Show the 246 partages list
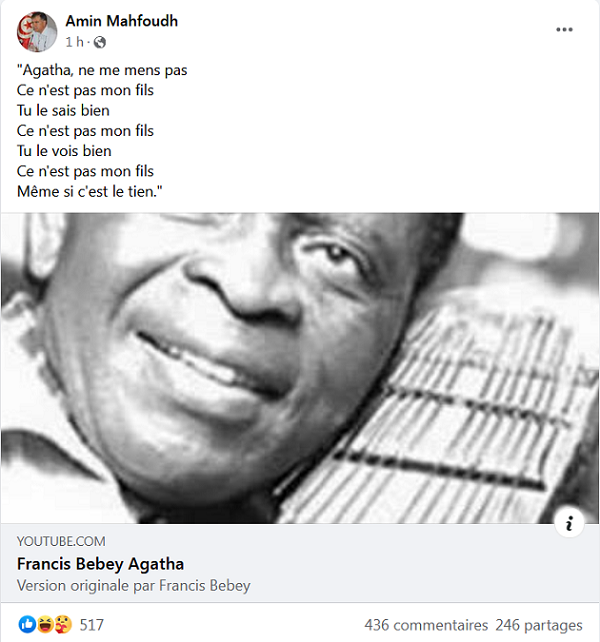Image resolution: width=600 pixels, height=642 pixels. 539,625
